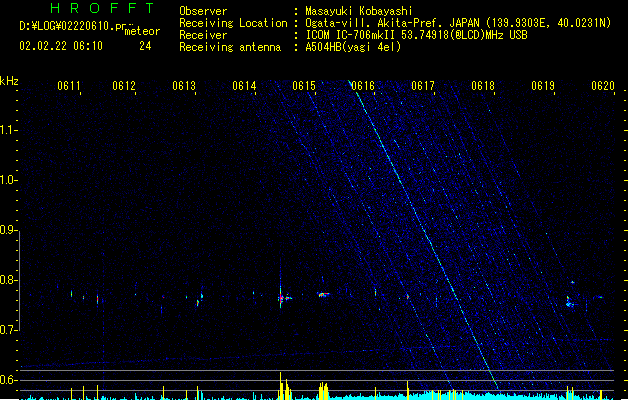Click the 0613 time marker
Viewport: 629px width, 400px height.
pyautogui.click(x=184, y=86)
